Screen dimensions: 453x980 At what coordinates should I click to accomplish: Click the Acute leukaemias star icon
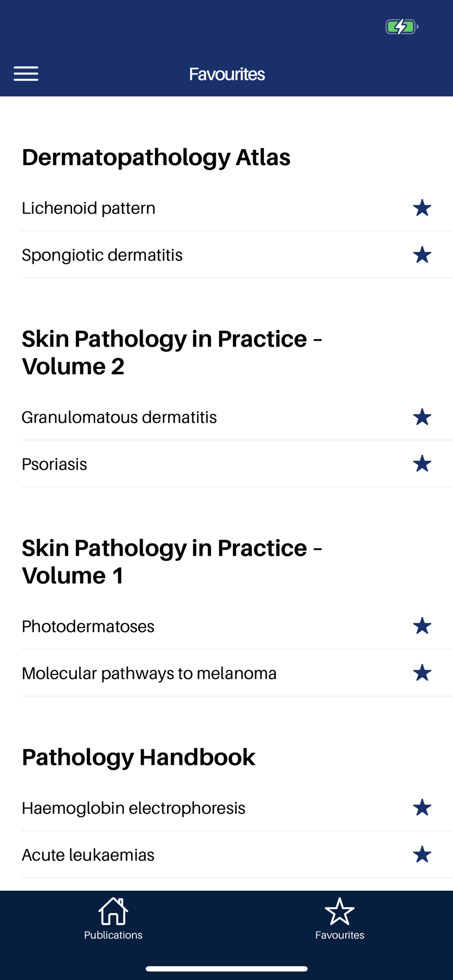click(422, 855)
